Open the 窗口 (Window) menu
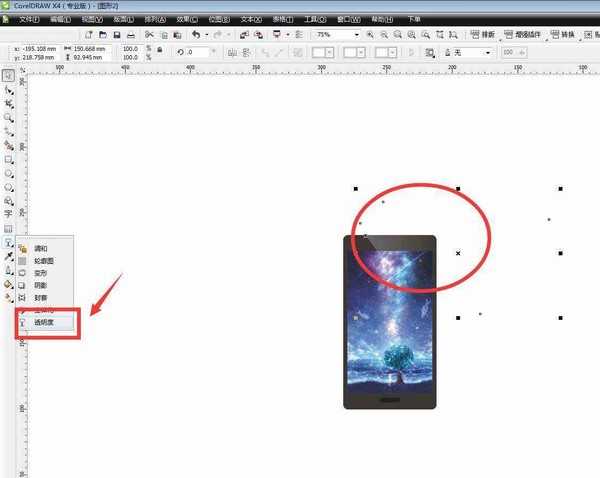This screenshot has height=478, width=600. point(349,19)
